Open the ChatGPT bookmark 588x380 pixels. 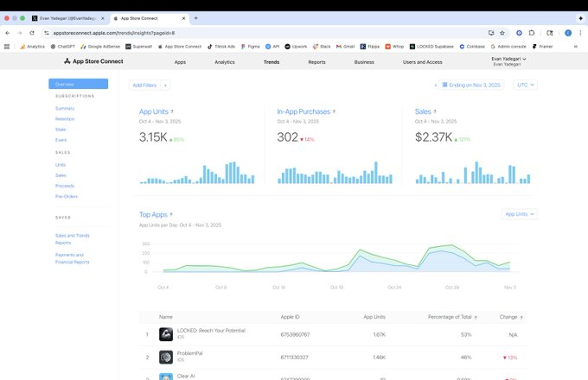click(x=62, y=47)
